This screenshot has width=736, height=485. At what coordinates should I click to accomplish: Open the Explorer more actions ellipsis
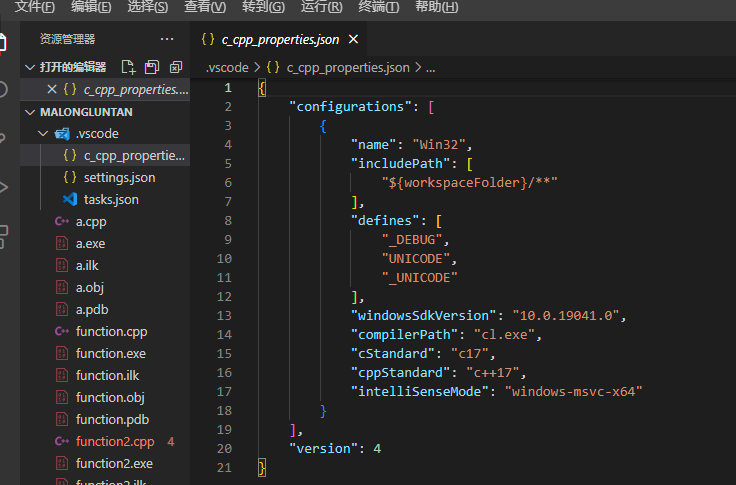click(167, 39)
